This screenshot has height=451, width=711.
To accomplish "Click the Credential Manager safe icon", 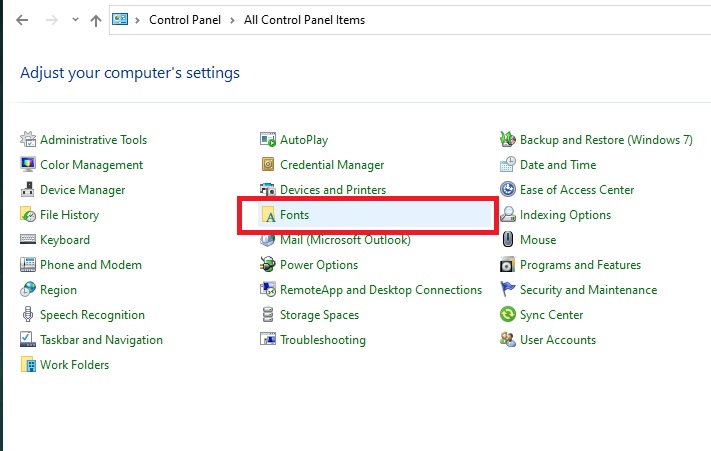I will point(268,165).
